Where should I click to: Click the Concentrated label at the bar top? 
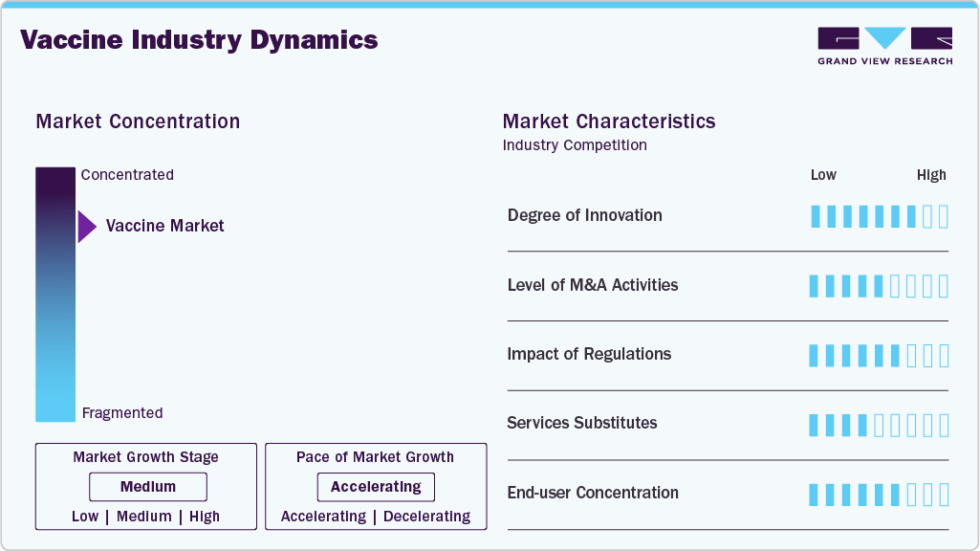(127, 175)
